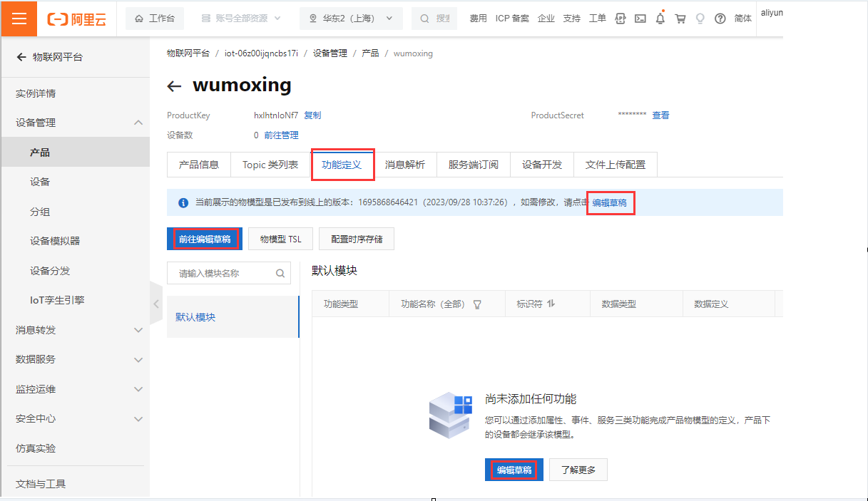Screen dimensions: 868x501
Task: Click the help question mark icon
Action: click(720, 19)
